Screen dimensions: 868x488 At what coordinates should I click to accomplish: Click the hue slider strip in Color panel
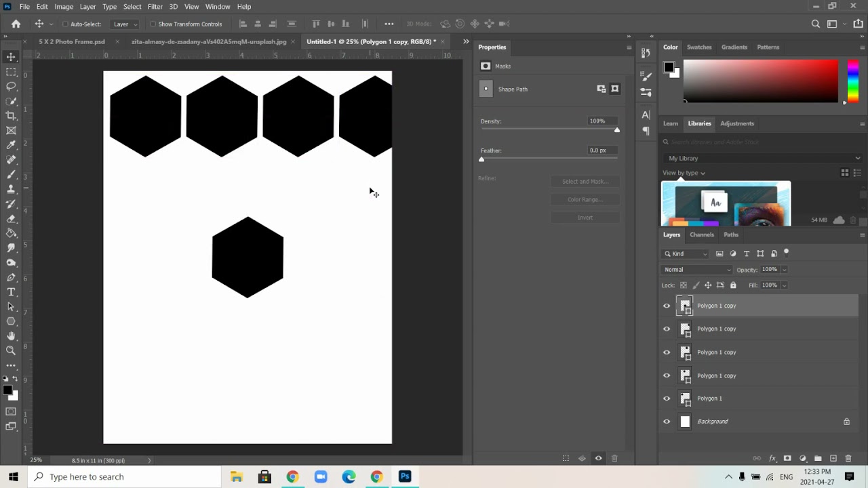click(x=853, y=81)
